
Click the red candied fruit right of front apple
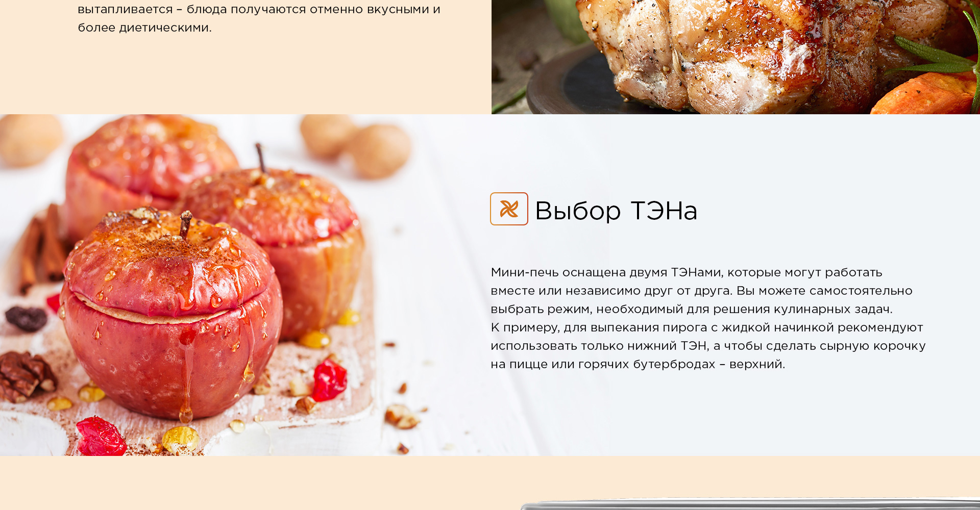[x=329, y=380]
